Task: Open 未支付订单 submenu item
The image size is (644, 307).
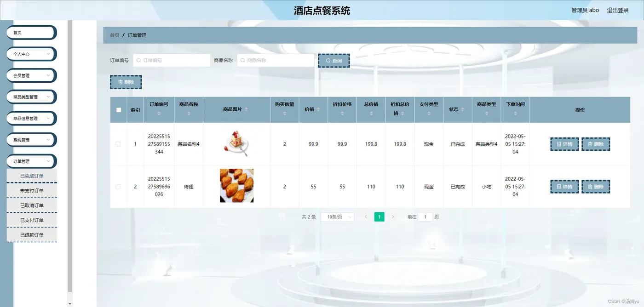Action: click(x=32, y=191)
